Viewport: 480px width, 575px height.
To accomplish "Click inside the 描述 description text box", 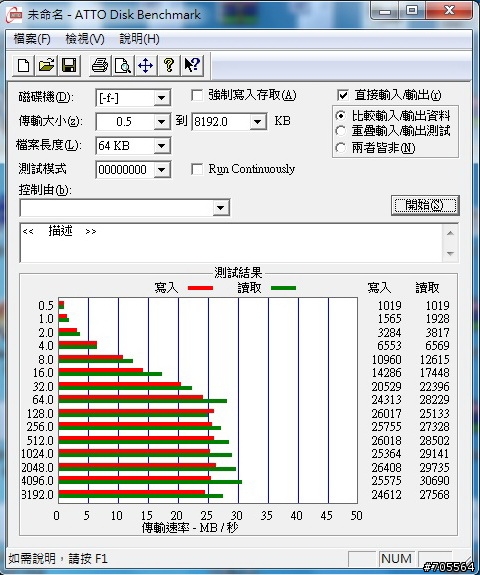I will (231, 243).
